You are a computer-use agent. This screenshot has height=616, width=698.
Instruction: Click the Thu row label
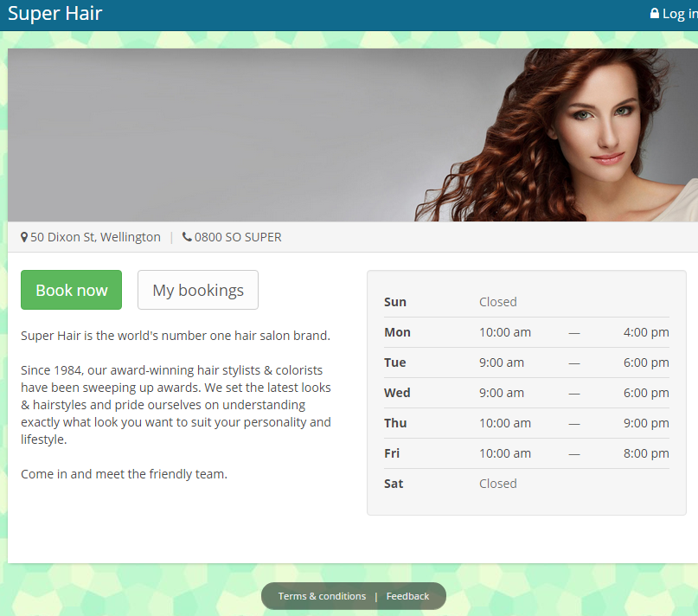[x=395, y=423]
